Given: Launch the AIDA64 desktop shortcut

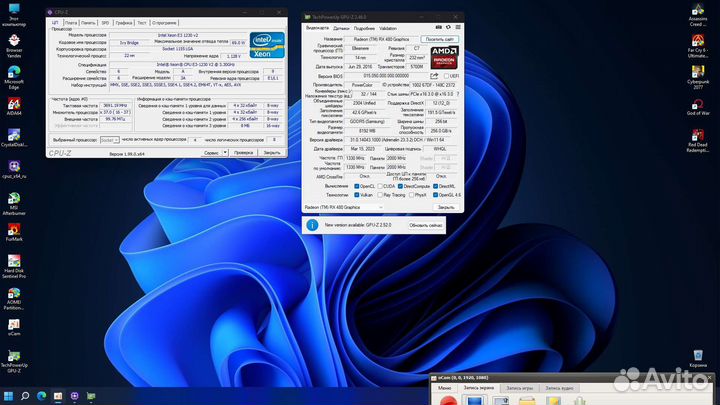Looking at the screenshot, I should coord(14,106).
